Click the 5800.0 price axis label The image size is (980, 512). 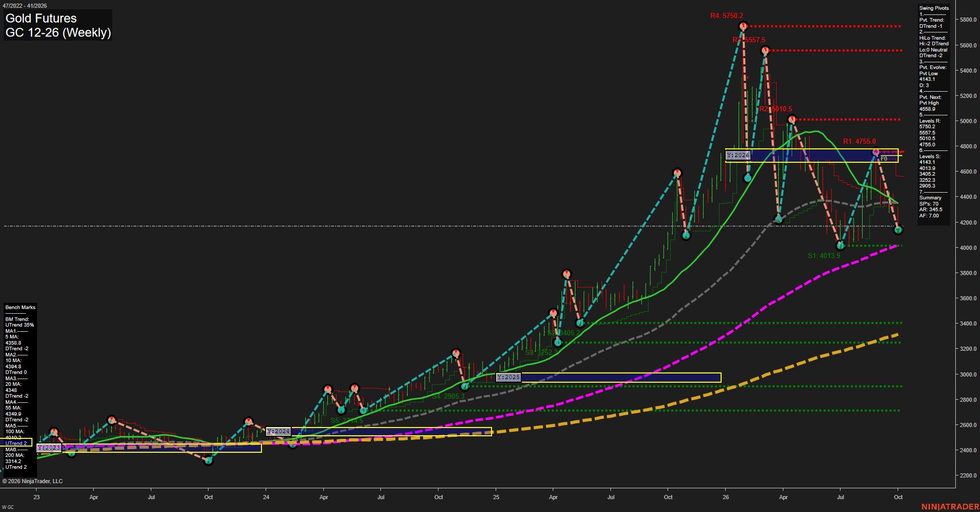click(968, 20)
